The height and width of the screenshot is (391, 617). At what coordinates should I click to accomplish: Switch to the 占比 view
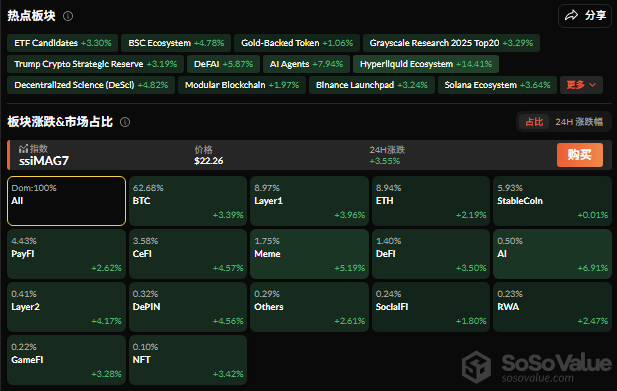534,122
